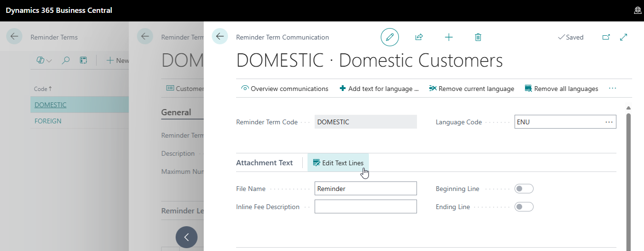Open the FOREIGN reminder term link
The image size is (644, 251).
[x=48, y=121]
